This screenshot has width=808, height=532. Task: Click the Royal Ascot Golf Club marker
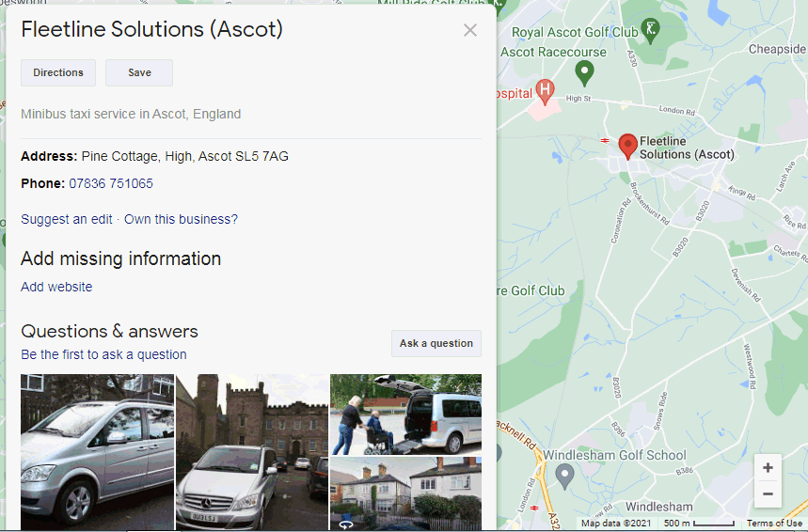pyautogui.click(x=651, y=30)
